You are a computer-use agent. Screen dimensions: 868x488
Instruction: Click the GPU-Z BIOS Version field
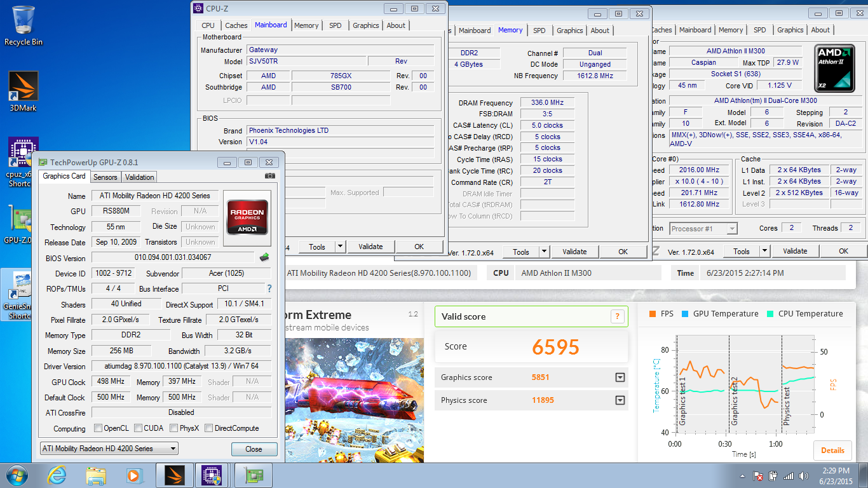(173, 257)
